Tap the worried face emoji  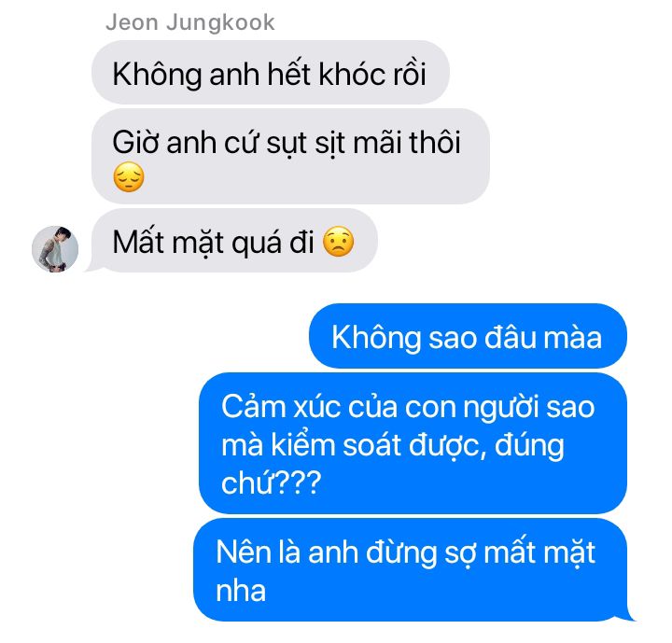[x=339, y=242]
